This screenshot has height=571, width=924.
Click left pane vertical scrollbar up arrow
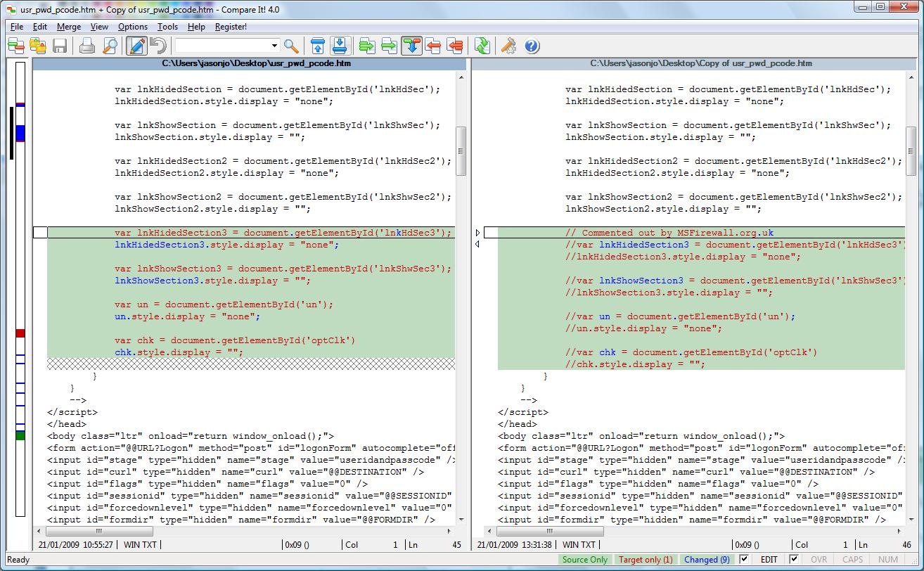461,77
